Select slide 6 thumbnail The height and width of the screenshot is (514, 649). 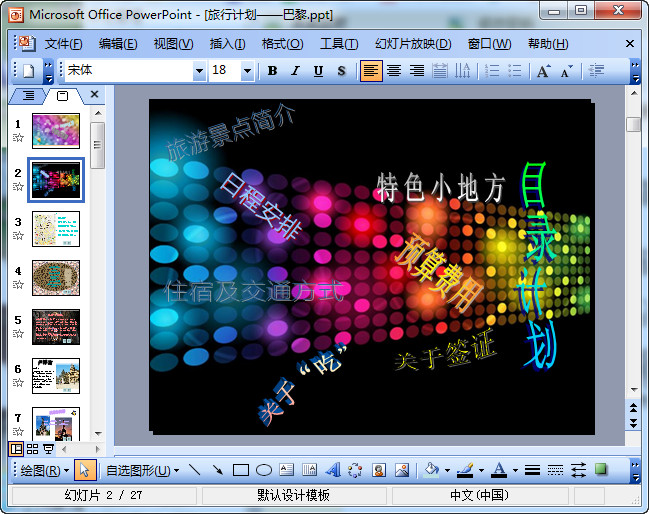56,376
